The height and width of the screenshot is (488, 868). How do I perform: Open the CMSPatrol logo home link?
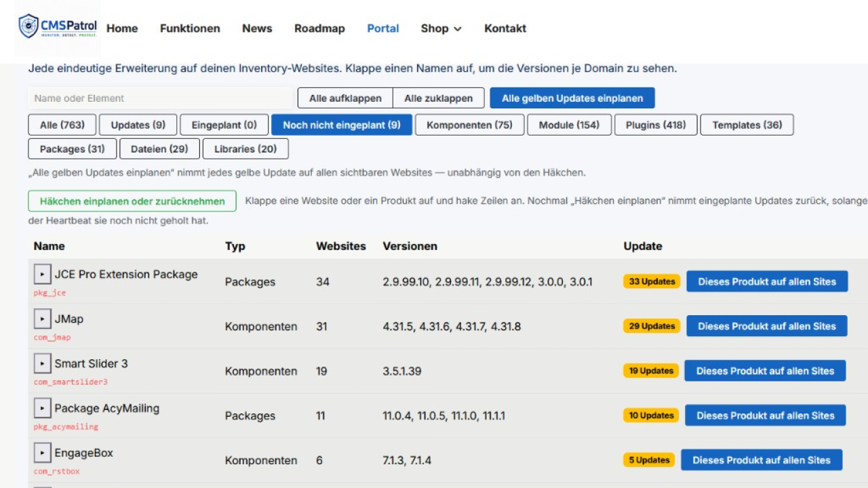pyautogui.click(x=58, y=28)
